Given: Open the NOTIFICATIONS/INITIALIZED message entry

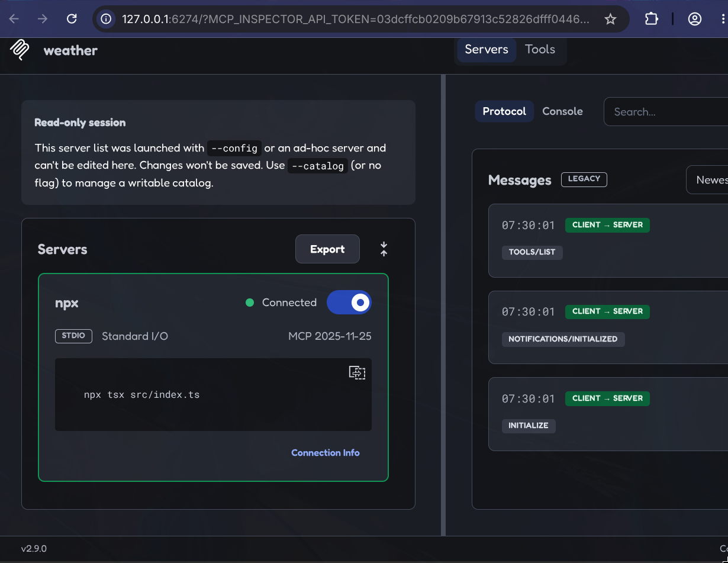Looking at the screenshot, I should [x=608, y=327].
